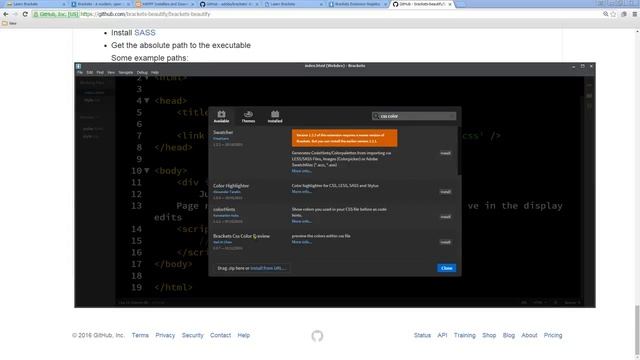The height and width of the screenshot is (360, 640).
Task: Open the Installed tab in Extension Manager
Action: click(275, 117)
